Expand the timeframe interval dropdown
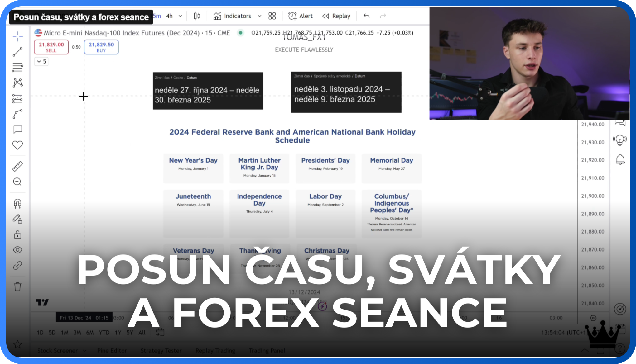 click(181, 16)
